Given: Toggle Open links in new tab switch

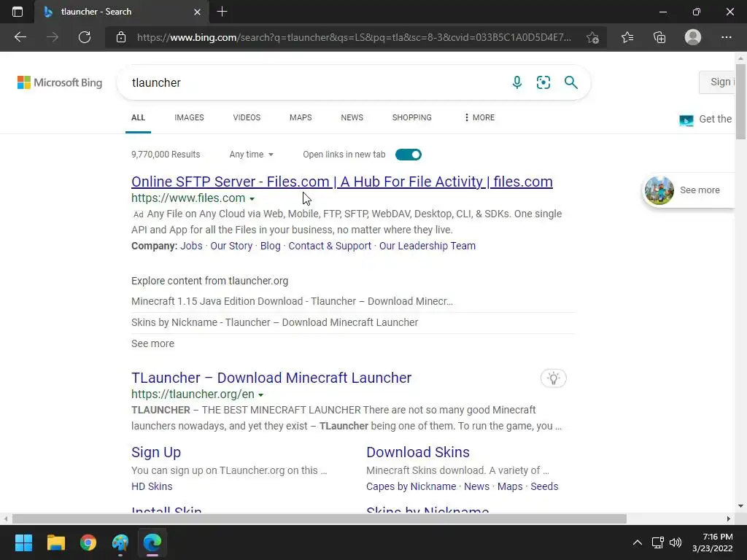Looking at the screenshot, I should [x=409, y=155].
